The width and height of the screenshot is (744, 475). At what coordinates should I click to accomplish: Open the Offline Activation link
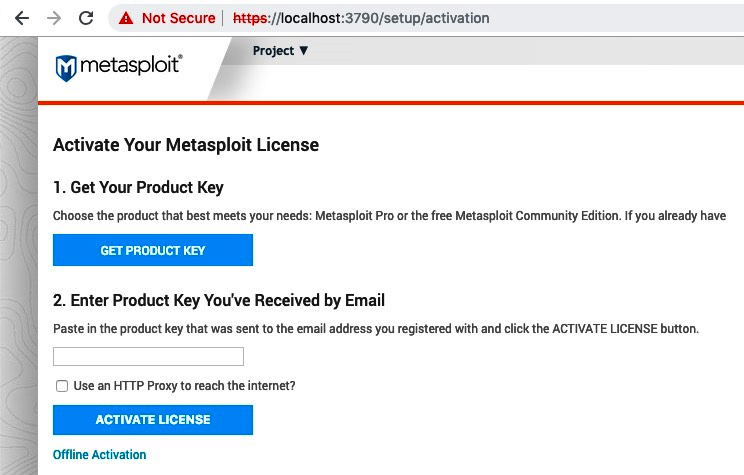tap(99, 455)
